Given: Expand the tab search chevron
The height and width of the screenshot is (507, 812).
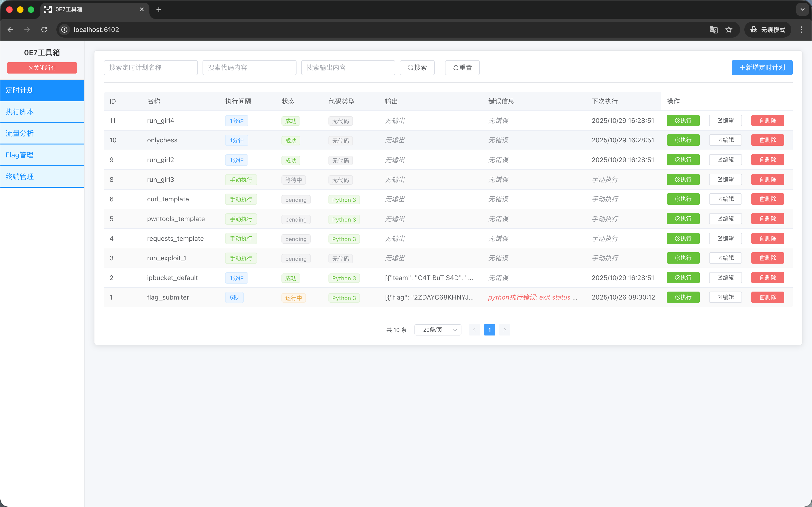Looking at the screenshot, I should click(x=802, y=9).
